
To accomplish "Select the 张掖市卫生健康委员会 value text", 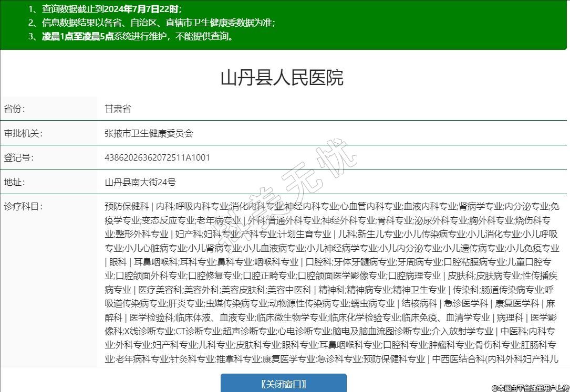I will tap(149, 133).
